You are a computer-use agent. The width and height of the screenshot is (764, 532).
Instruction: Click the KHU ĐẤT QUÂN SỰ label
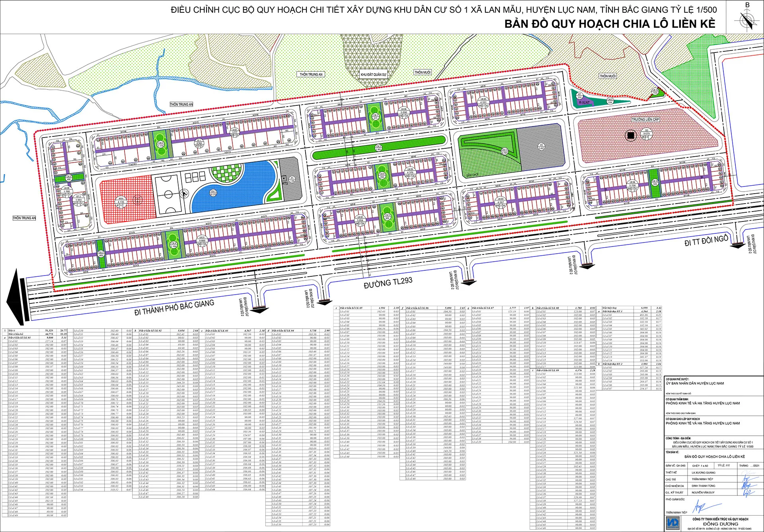pyautogui.click(x=373, y=74)
